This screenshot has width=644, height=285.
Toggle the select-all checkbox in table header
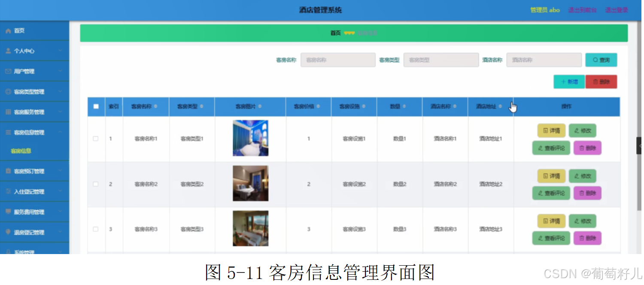tap(96, 106)
